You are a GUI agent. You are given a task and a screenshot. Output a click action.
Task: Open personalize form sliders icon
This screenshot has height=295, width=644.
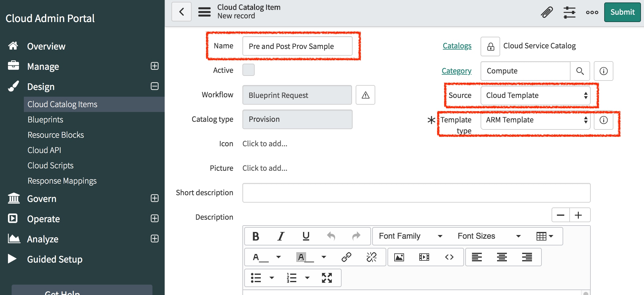569,12
